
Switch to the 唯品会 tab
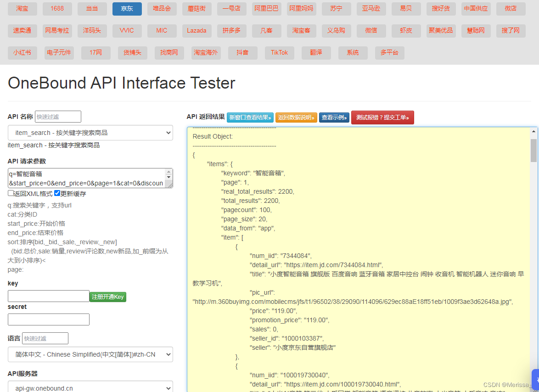click(x=162, y=9)
